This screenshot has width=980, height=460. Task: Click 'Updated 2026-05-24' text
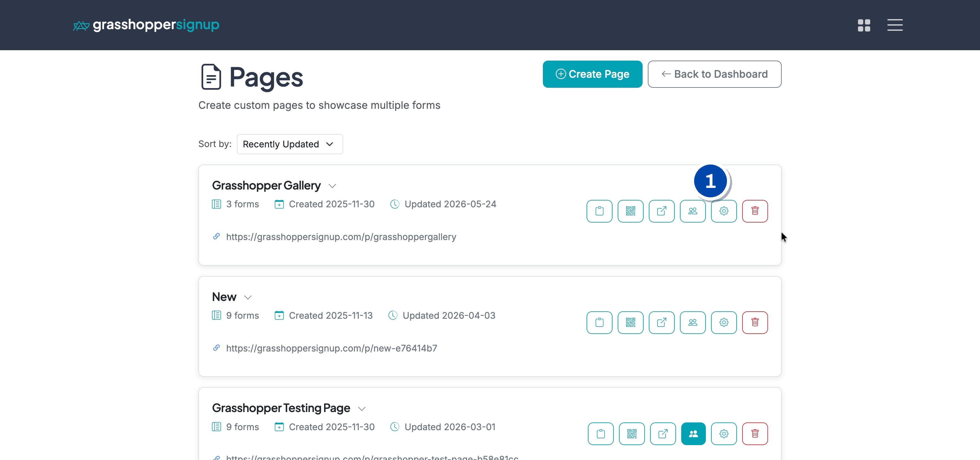tap(450, 204)
